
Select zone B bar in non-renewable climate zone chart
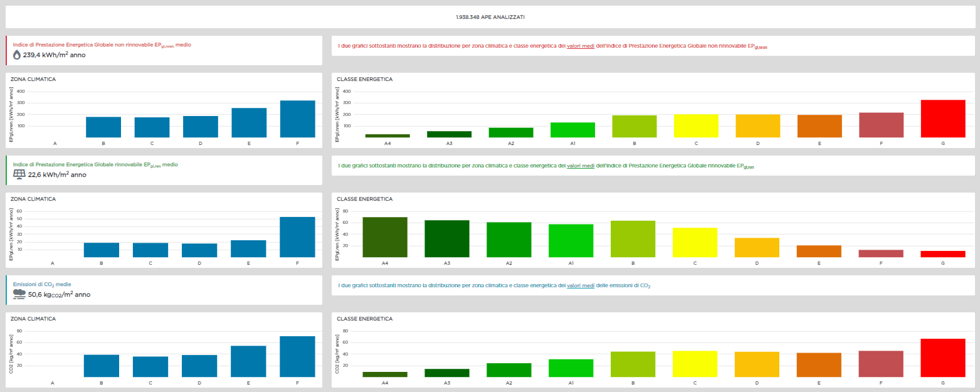103,127
